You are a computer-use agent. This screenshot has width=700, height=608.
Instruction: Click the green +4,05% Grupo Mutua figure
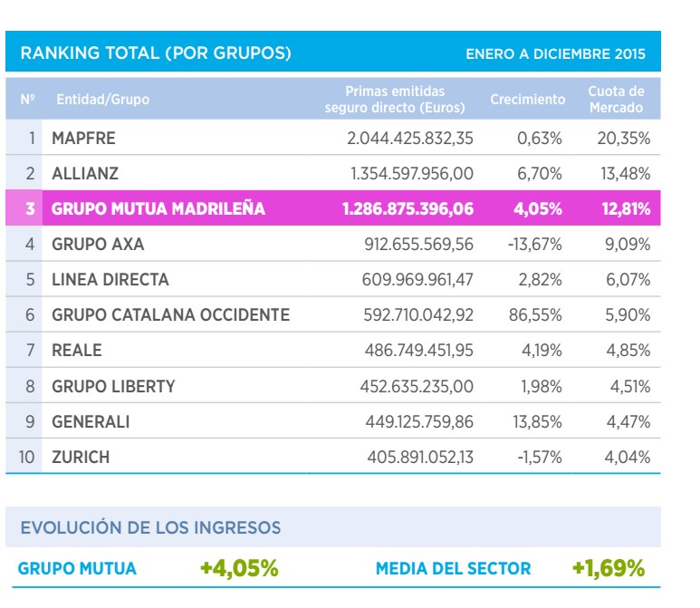pyautogui.click(x=239, y=569)
